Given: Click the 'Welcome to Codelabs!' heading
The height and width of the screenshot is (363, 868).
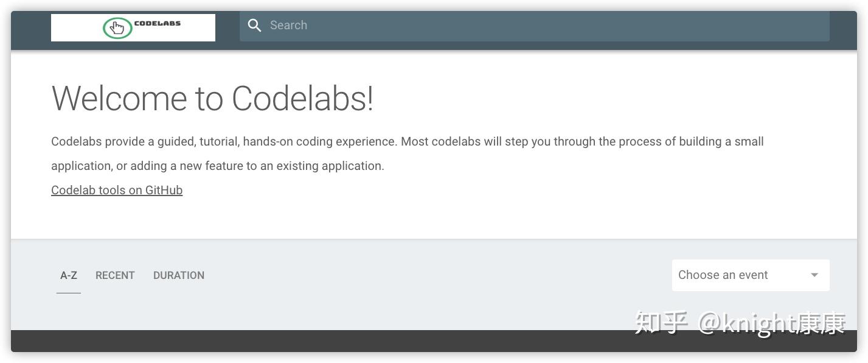Looking at the screenshot, I should [212, 98].
